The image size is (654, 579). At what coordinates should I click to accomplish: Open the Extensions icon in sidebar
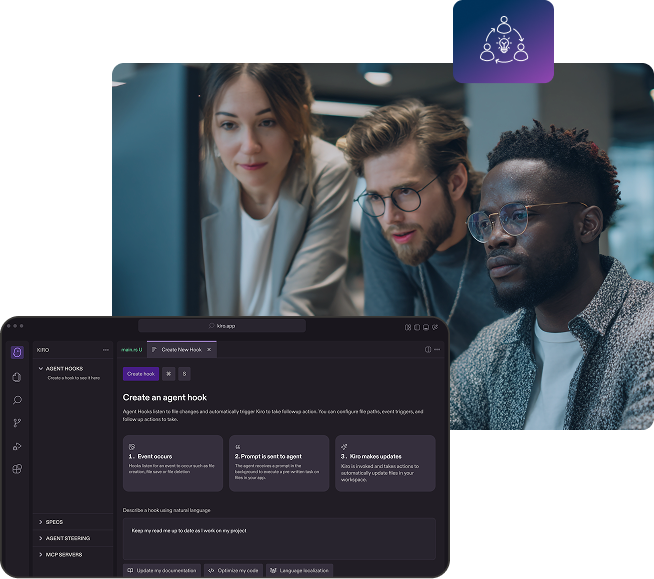coord(17,469)
